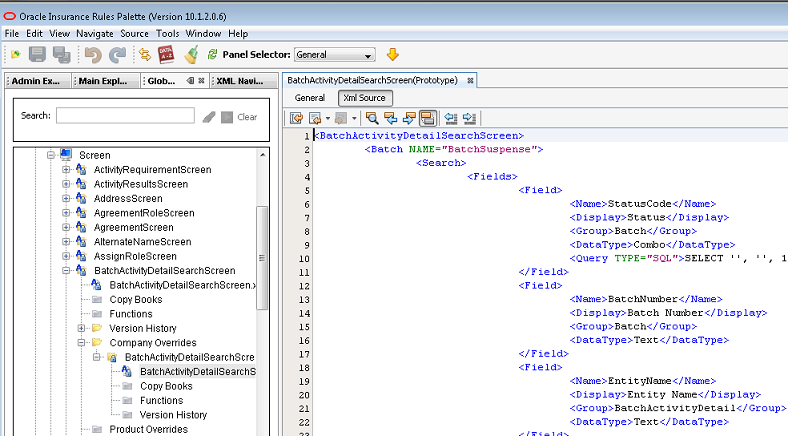Click inside the Search input field
Image resolution: width=788 pixels, height=436 pixels.
click(125, 116)
